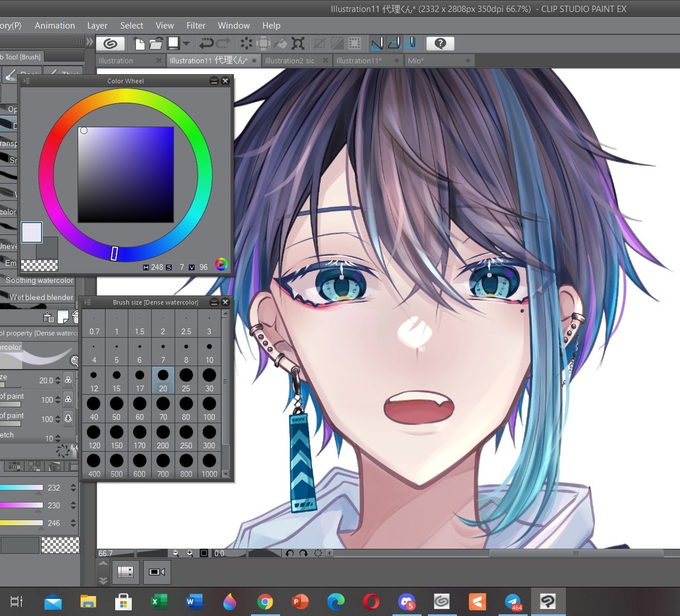Image resolution: width=680 pixels, height=616 pixels.
Task: Select the Soothing watercolor sub tool
Action: (38, 281)
